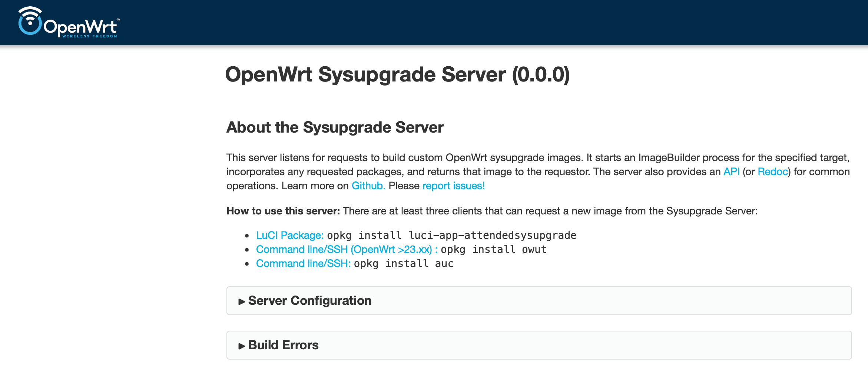Click the bold How to use this server text

(x=283, y=211)
